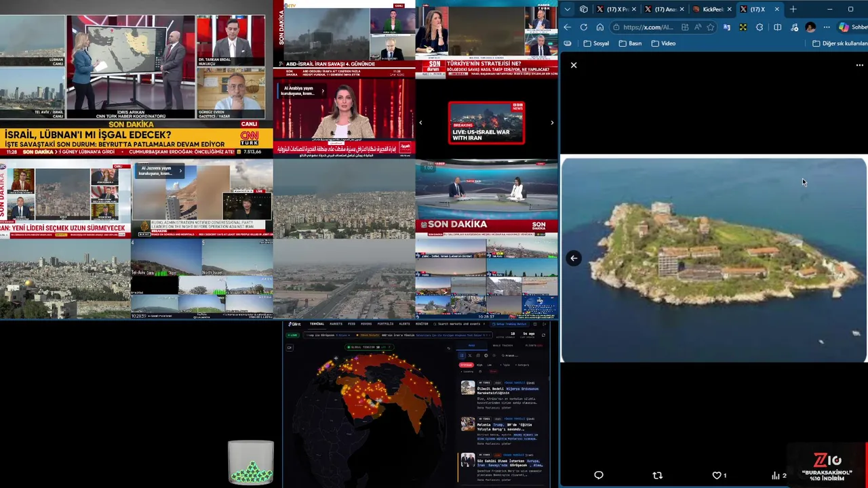
Task: Open the browser extensions puzzle icon
Action: [x=759, y=27]
